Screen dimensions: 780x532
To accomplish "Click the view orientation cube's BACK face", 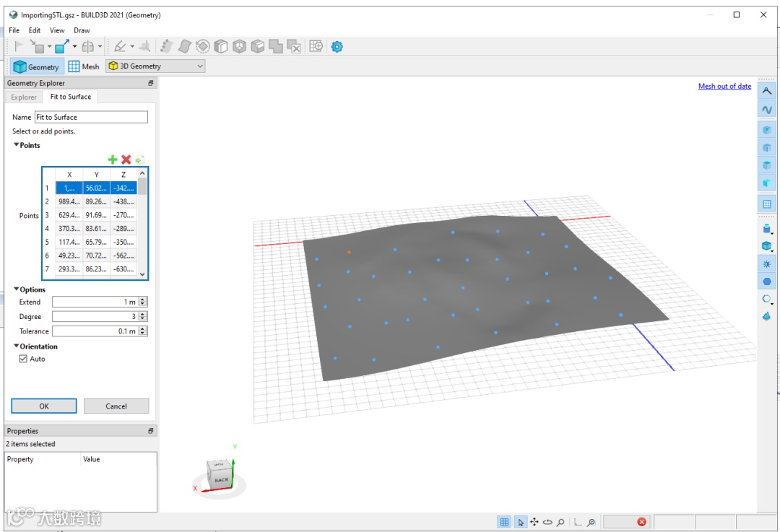I will click(x=222, y=480).
